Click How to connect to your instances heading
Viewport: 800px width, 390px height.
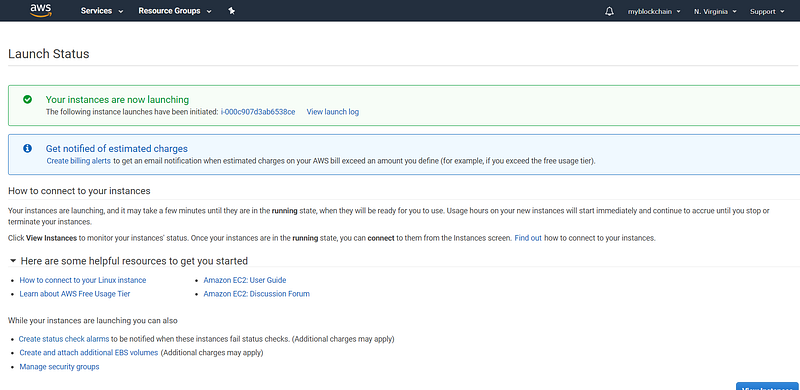click(x=79, y=191)
